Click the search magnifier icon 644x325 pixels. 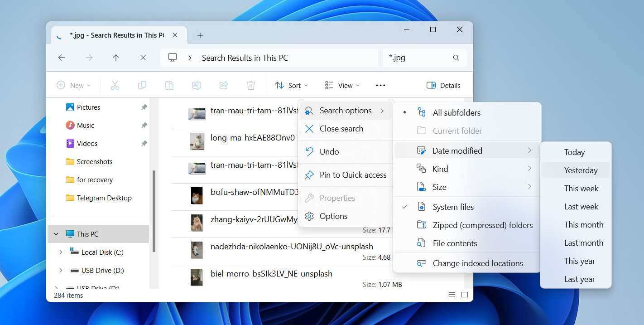(x=456, y=58)
